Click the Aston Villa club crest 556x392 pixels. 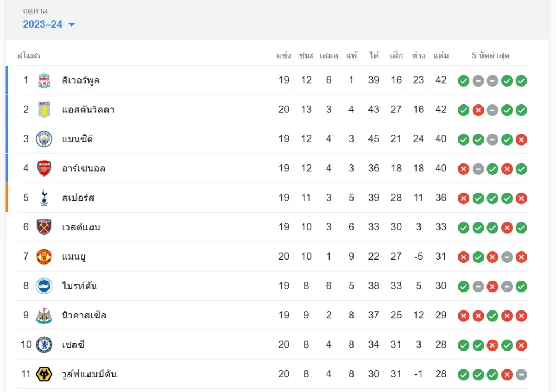(44, 110)
